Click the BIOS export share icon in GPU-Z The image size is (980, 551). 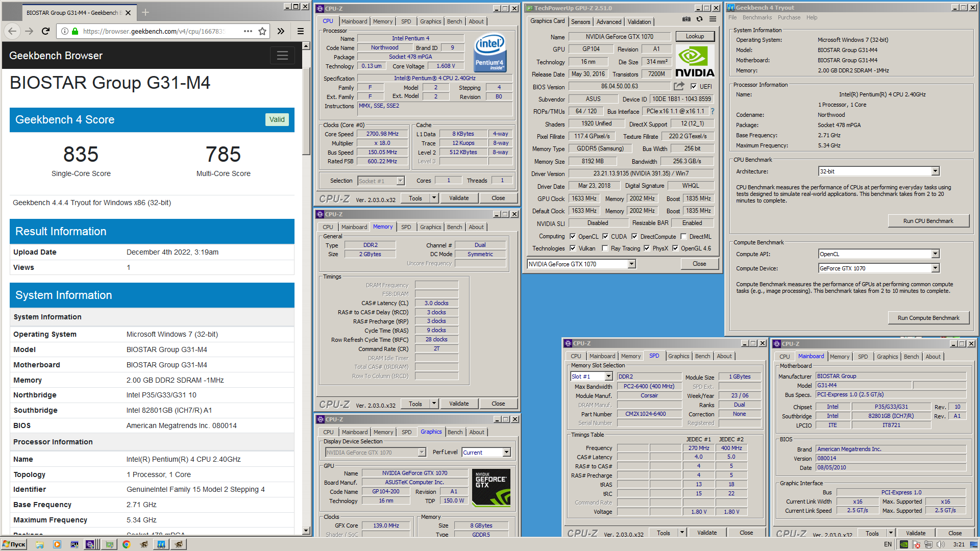(679, 86)
